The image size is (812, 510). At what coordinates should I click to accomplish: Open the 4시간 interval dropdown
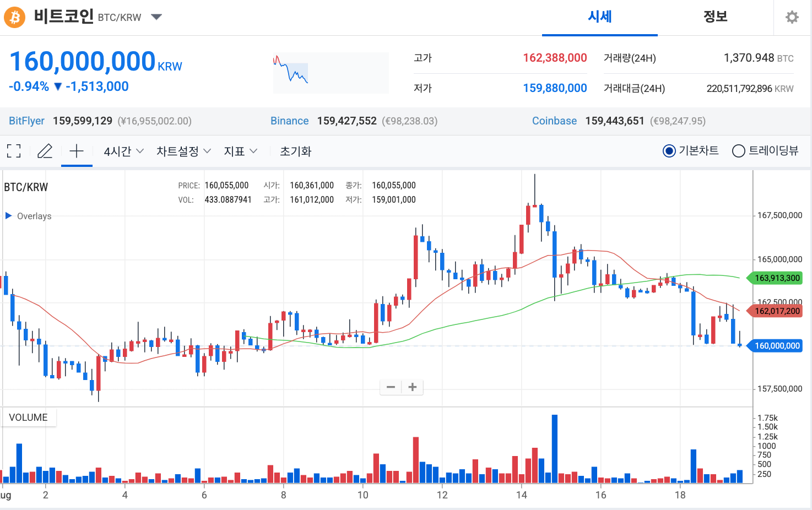coord(123,151)
